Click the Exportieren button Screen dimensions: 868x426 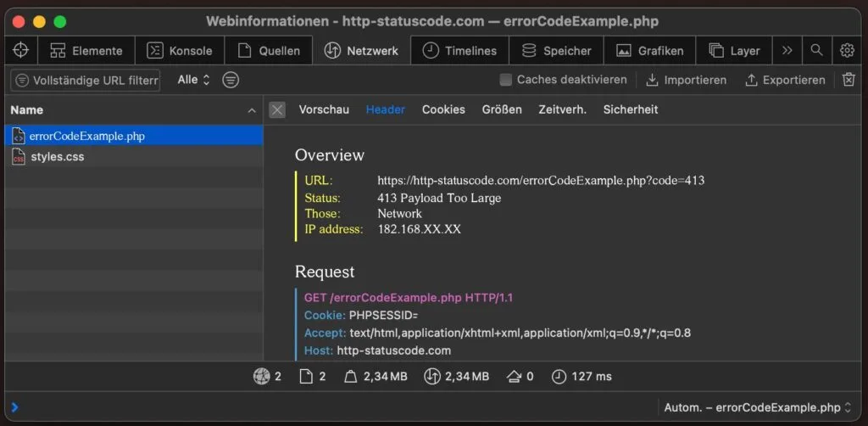coord(784,80)
